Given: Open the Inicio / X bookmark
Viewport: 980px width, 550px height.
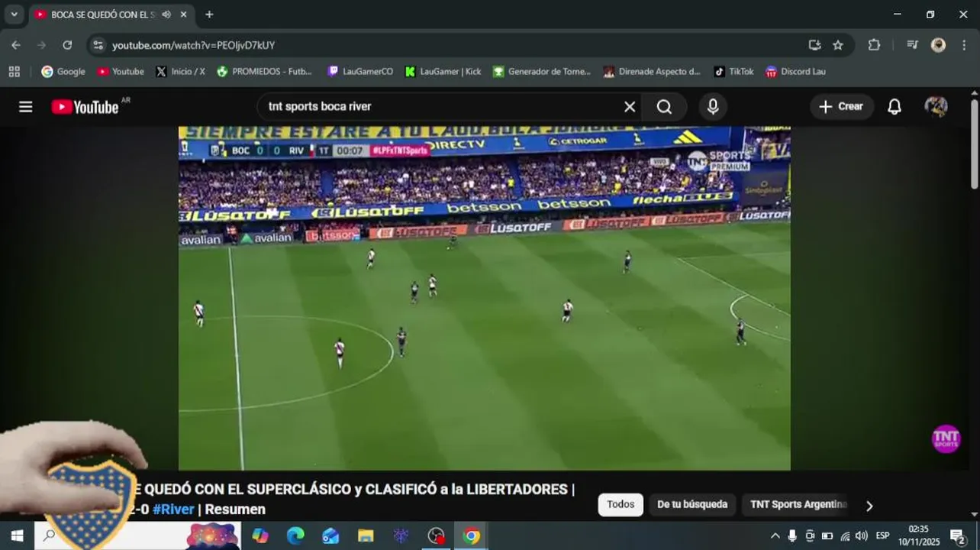Looking at the screenshot, I should click(x=180, y=72).
